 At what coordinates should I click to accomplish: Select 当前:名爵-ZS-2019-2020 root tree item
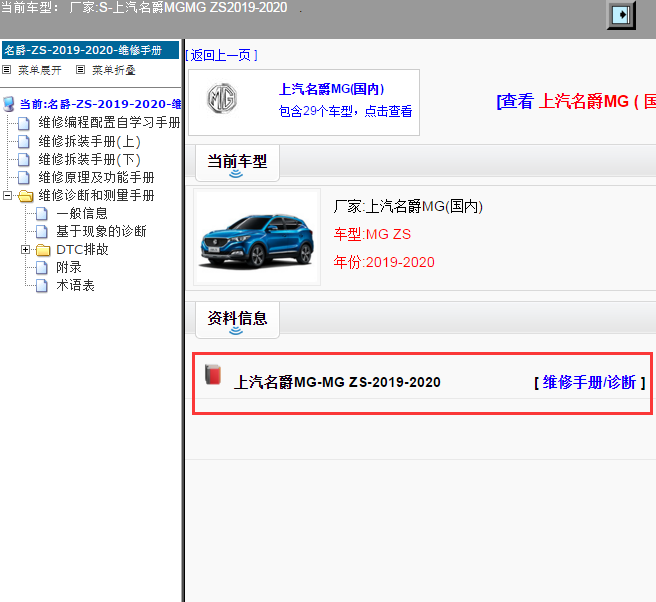pyautogui.click(x=100, y=104)
